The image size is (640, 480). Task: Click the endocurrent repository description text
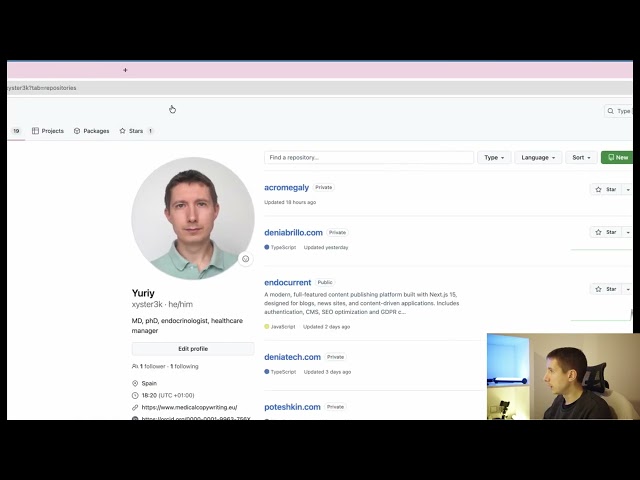coord(362,303)
